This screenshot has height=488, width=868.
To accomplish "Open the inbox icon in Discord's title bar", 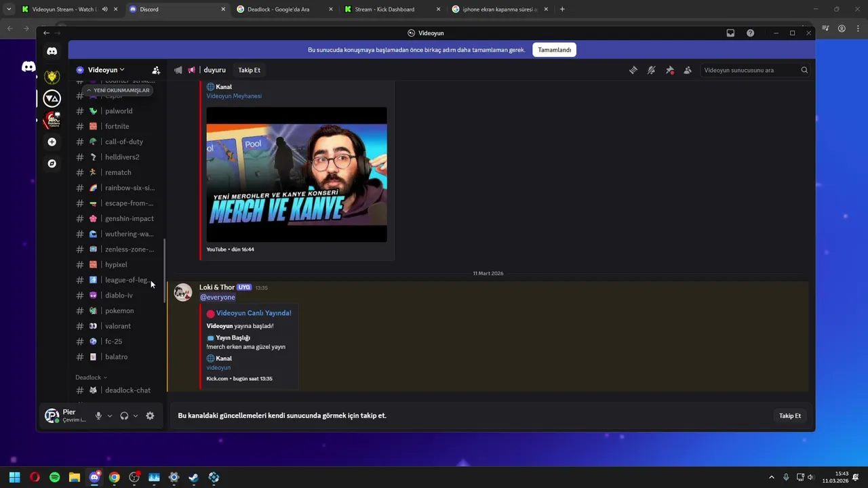I will click(x=730, y=33).
